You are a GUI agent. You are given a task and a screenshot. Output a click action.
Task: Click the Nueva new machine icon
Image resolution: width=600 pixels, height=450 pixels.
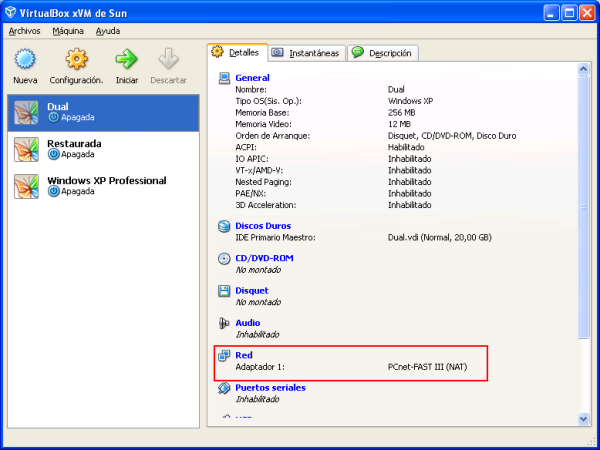pyautogui.click(x=26, y=60)
